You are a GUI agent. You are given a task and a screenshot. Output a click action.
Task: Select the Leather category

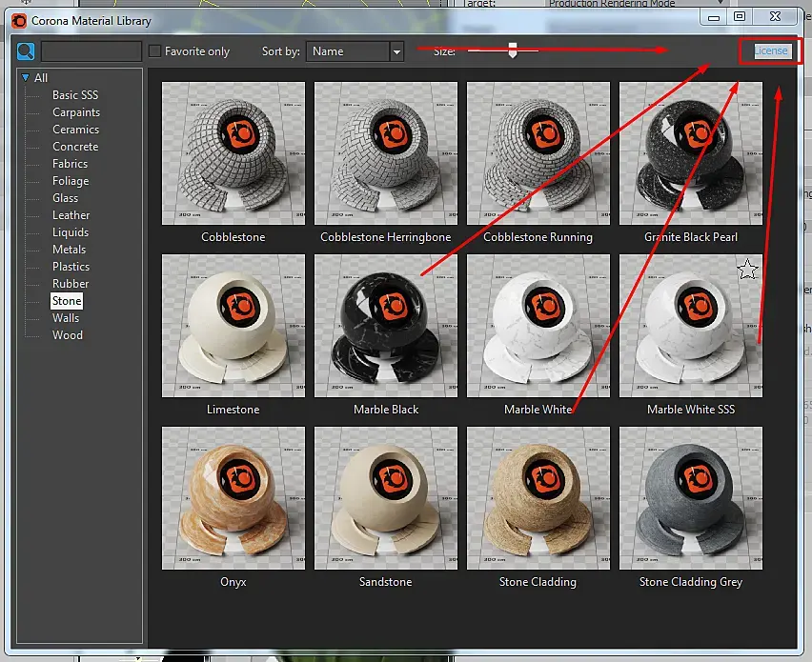(x=71, y=215)
